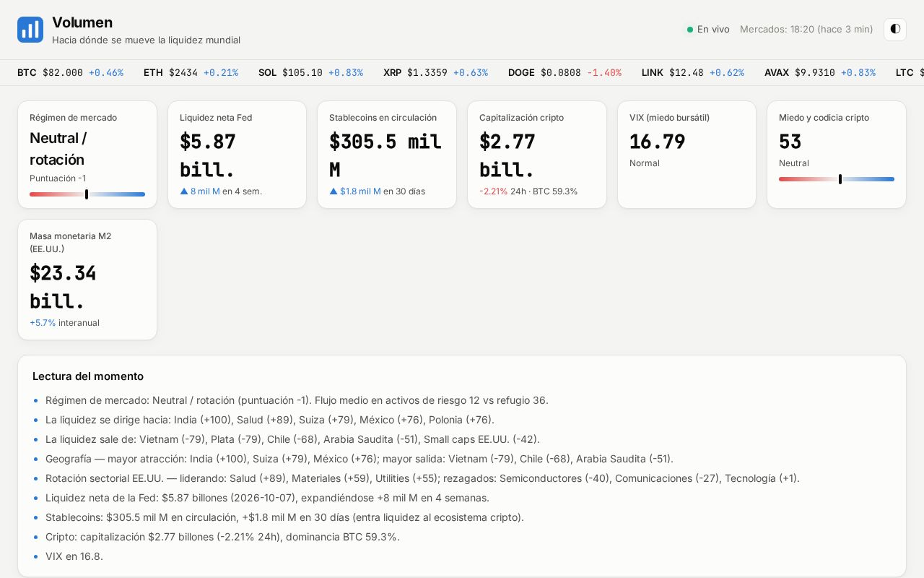The width and height of the screenshot is (924, 578).
Task: Click the VIX value 16.79
Action: pos(657,142)
